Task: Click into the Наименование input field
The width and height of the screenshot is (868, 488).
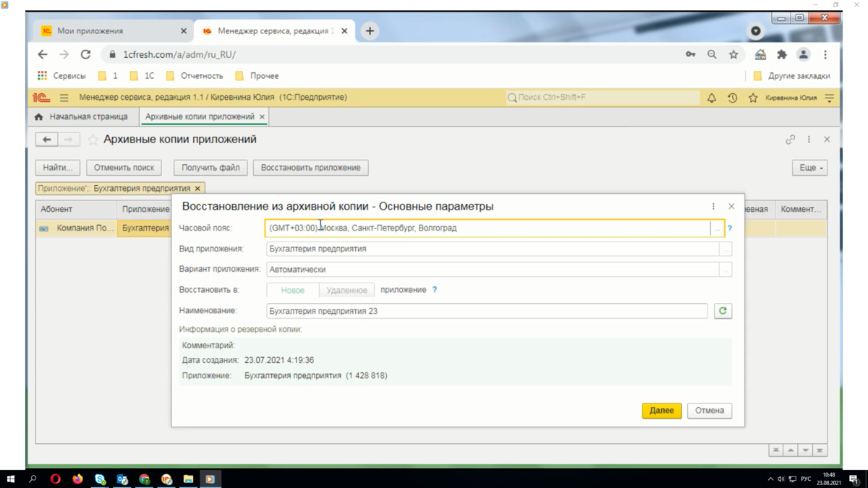Action: [x=487, y=311]
